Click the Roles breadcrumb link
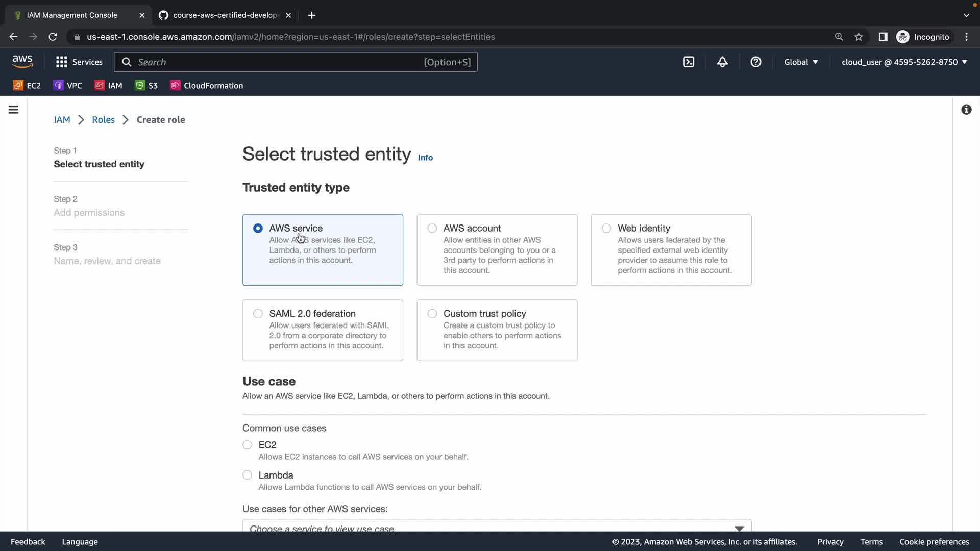This screenshot has width=980, height=551. (x=103, y=120)
